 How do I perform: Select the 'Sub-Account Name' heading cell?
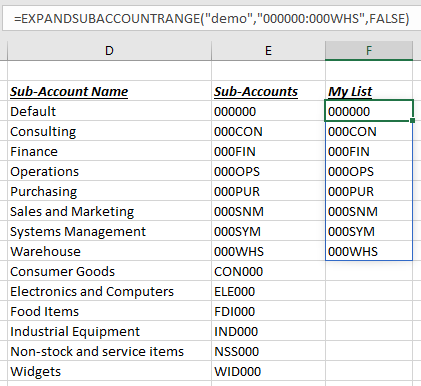tap(109, 91)
